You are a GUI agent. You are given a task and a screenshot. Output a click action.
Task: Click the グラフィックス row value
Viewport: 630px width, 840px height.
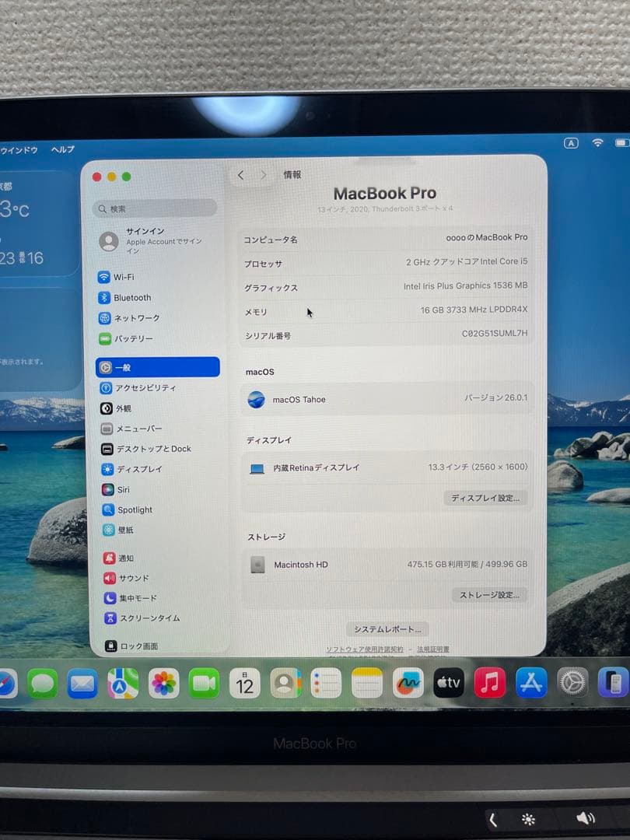(x=466, y=285)
